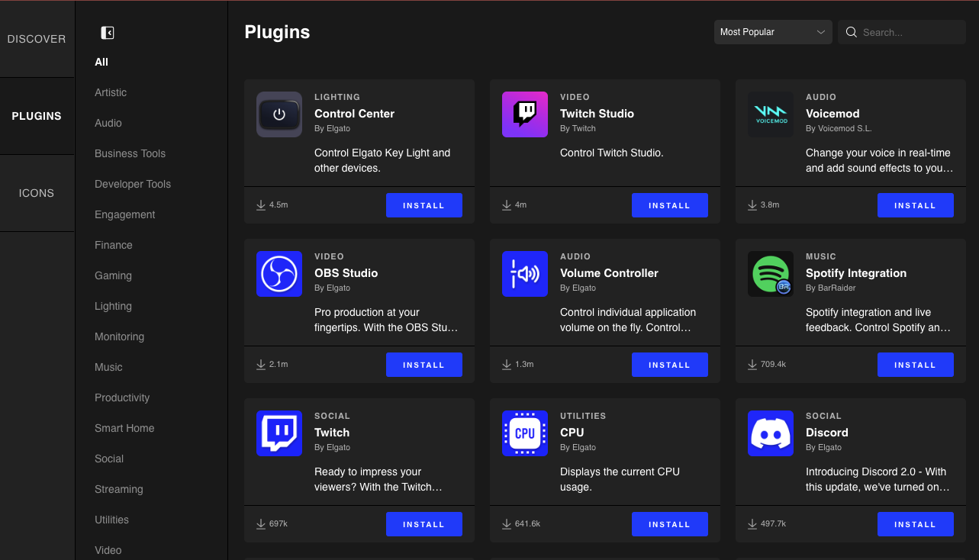Viewport: 979px width, 560px height.
Task: Click download icon beside 1.3m count
Action: 507,365
